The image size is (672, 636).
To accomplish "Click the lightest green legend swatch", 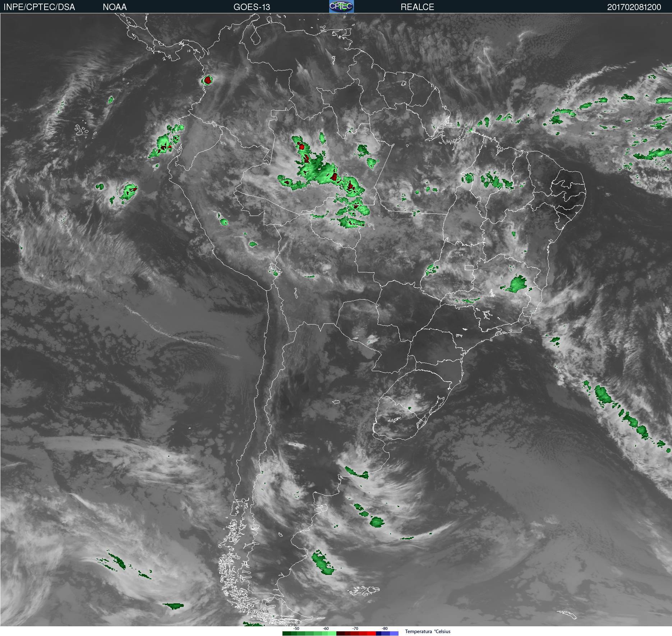I will tap(332, 633).
